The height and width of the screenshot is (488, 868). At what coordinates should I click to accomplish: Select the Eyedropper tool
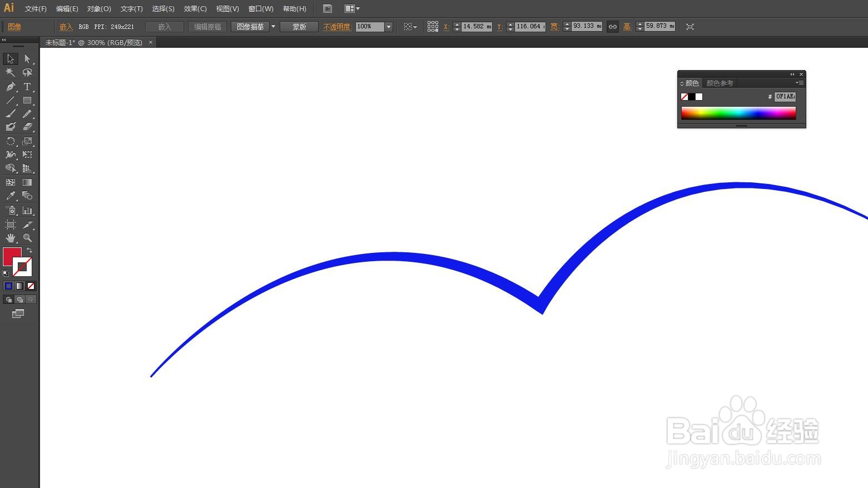pos(10,196)
